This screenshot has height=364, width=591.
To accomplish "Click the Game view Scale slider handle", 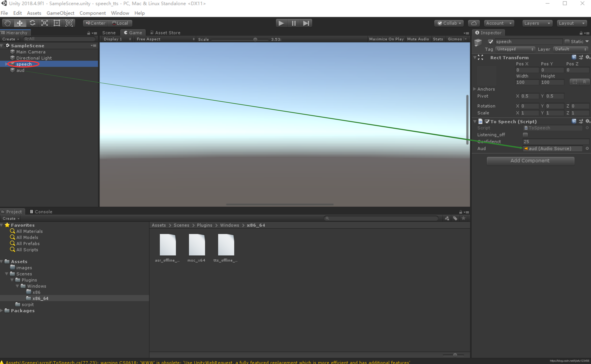I will click(255, 39).
